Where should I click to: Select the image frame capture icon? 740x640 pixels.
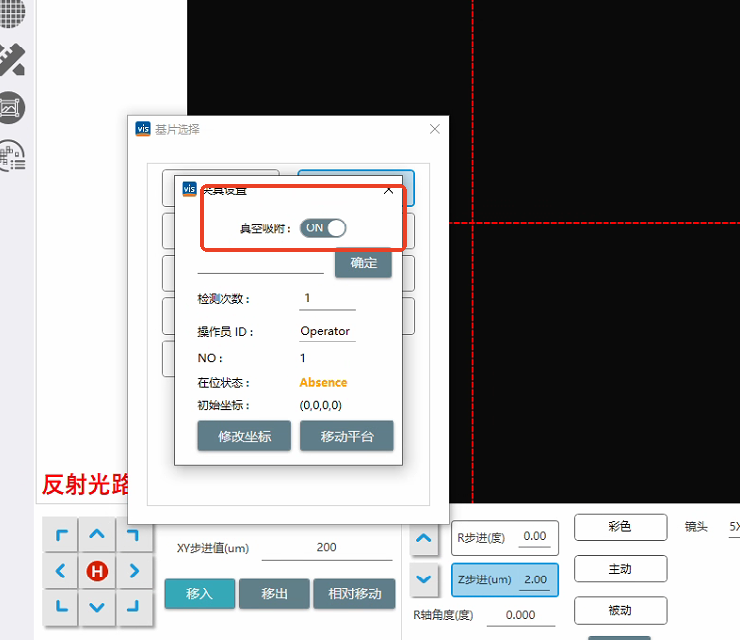(11, 107)
